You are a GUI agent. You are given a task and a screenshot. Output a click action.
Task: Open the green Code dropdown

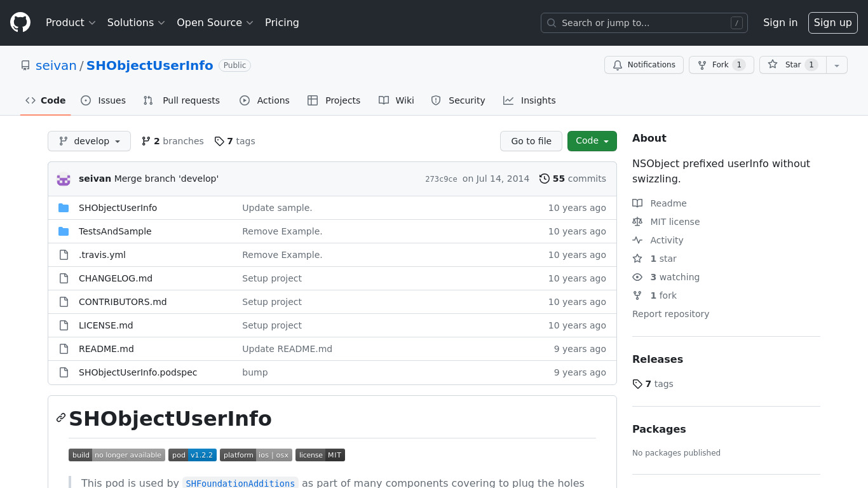coord(592,141)
